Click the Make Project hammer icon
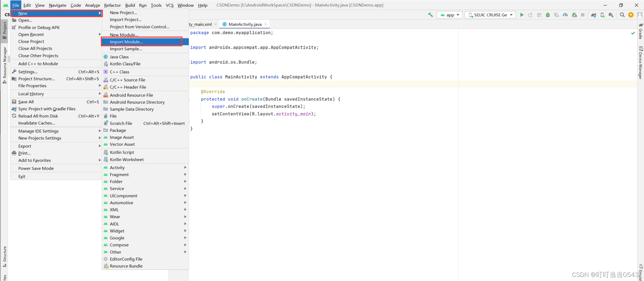The width and height of the screenshot is (644, 281). pos(430,15)
